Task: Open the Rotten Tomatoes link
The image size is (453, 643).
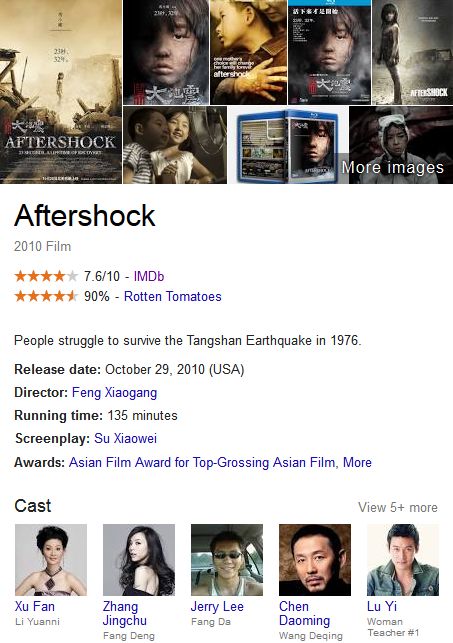Action: (173, 296)
